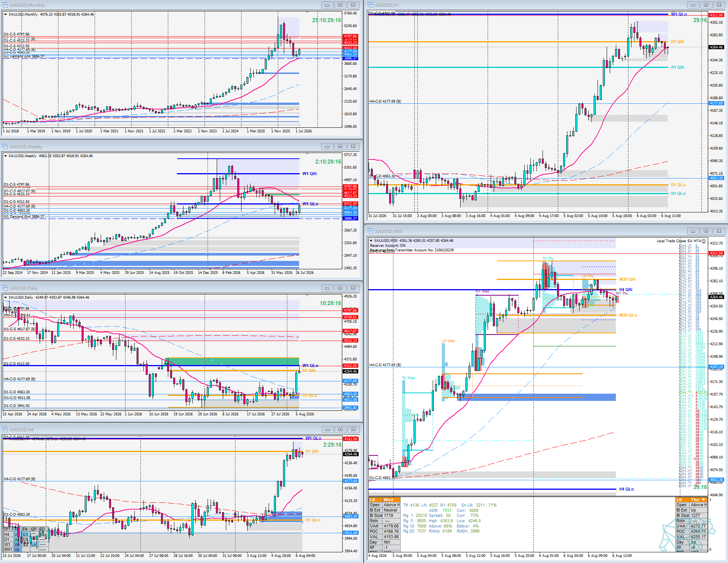
Task: Toggle the QP column header in the H4 dashboard
Action: click(34, 529)
